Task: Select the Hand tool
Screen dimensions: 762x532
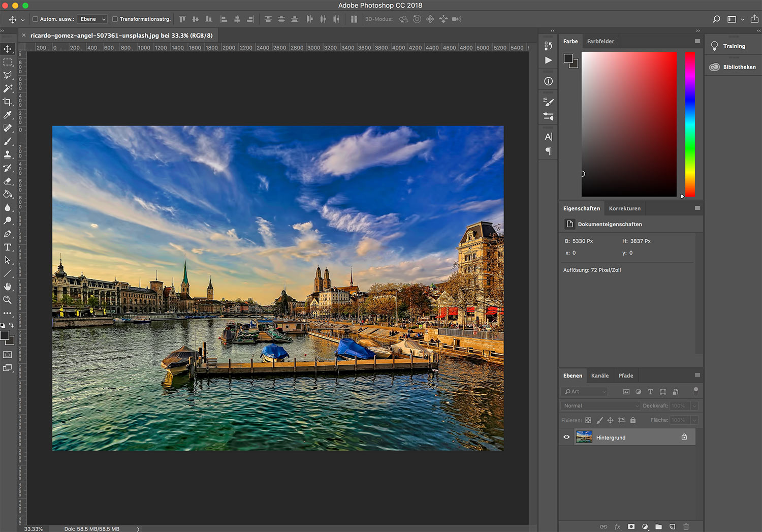Action: (x=8, y=287)
